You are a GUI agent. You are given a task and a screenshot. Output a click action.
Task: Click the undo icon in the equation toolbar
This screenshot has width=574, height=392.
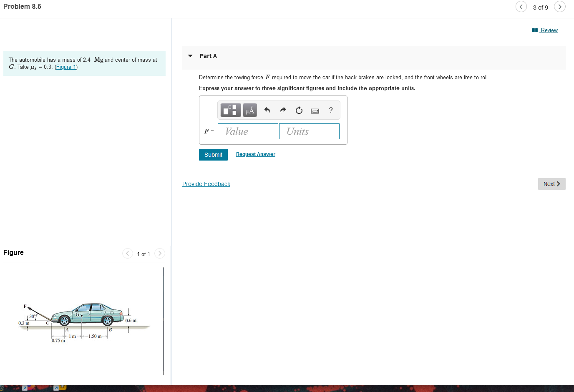(267, 110)
